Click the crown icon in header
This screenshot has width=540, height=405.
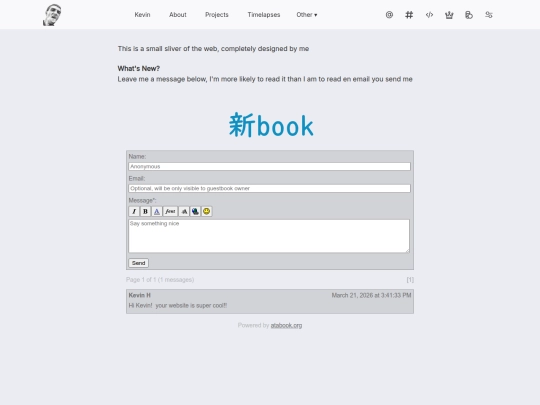click(449, 15)
